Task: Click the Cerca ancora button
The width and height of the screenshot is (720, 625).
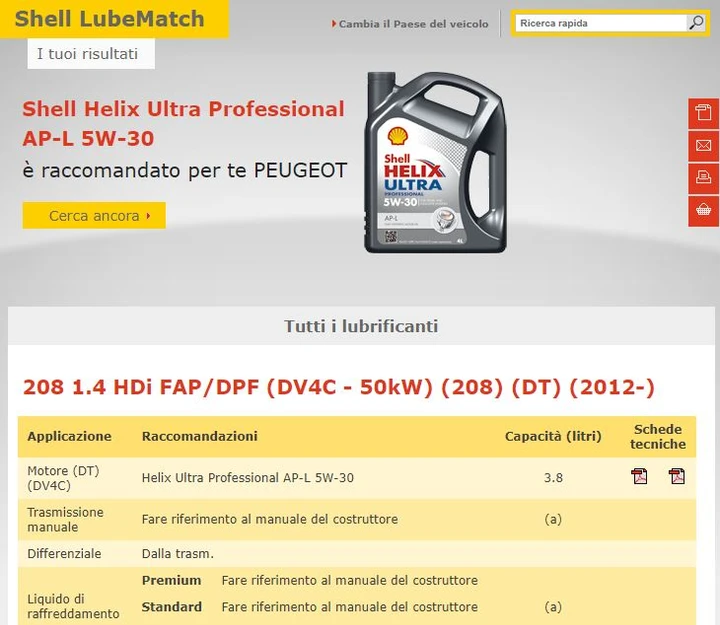Action: click(94, 215)
